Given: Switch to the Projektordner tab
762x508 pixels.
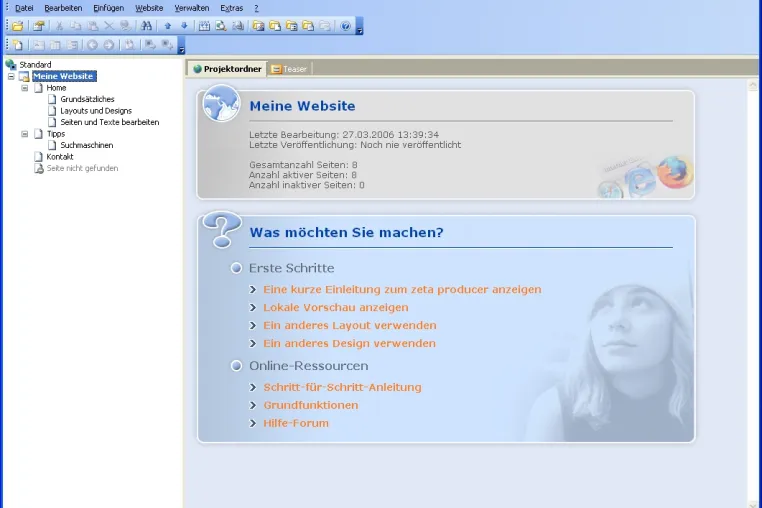Looking at the screenshot, I should coord(227,69).
